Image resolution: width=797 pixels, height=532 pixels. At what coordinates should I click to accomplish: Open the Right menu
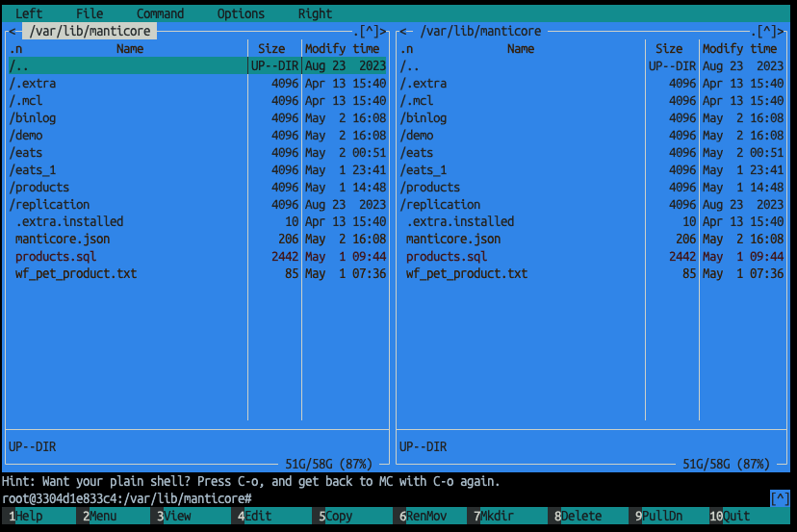click(315, 13)
